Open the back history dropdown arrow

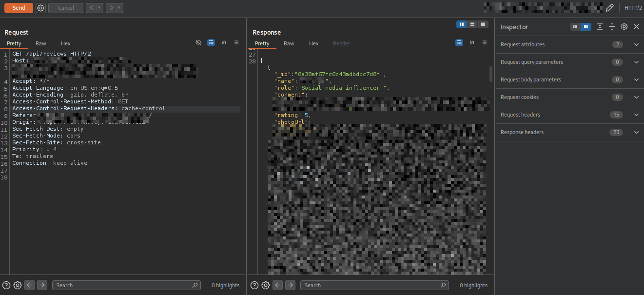(x=99, y=8)
